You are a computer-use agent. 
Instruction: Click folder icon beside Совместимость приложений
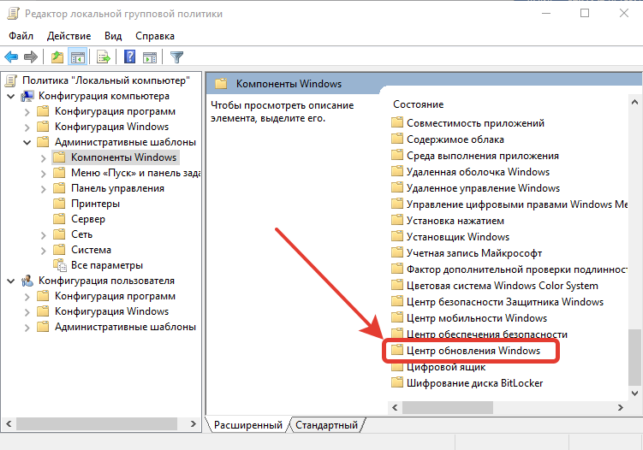click(x=397, y=123)
